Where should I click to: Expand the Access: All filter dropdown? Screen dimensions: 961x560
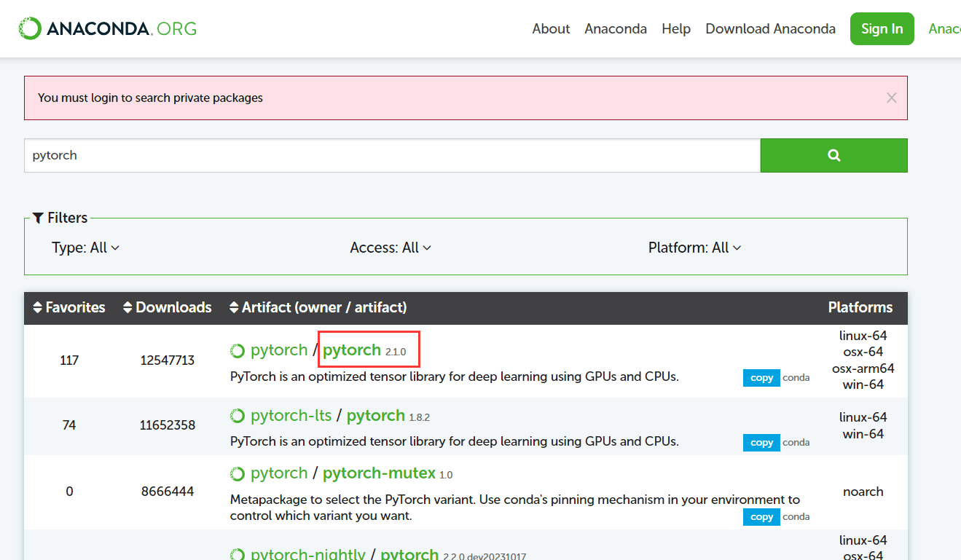[391, 248]
